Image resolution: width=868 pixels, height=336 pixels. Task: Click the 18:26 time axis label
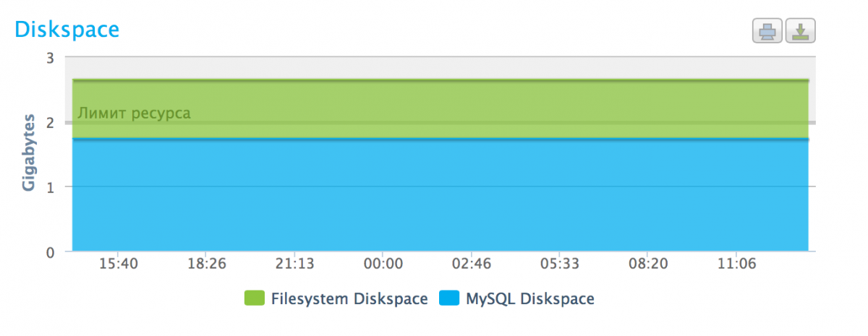tap(207, 264)
